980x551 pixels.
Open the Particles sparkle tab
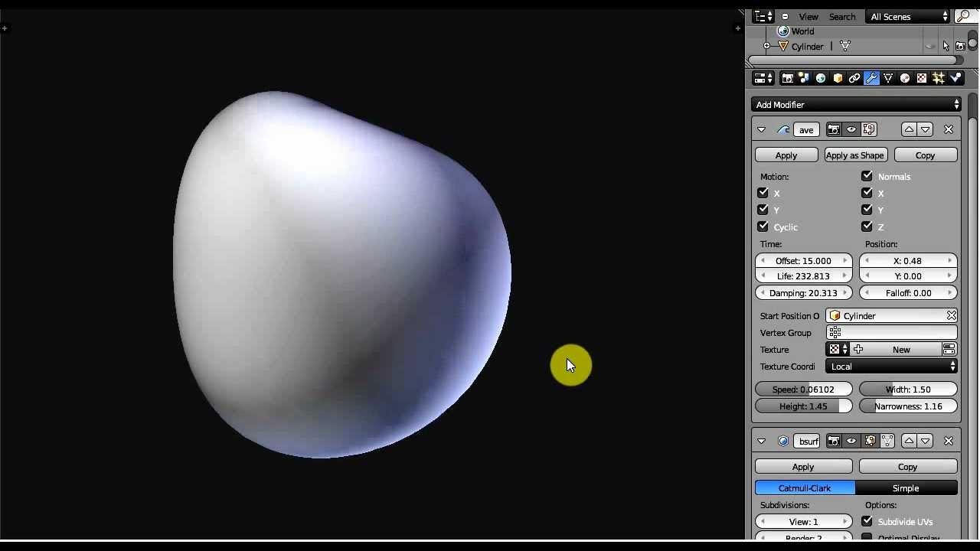[939, 78]
